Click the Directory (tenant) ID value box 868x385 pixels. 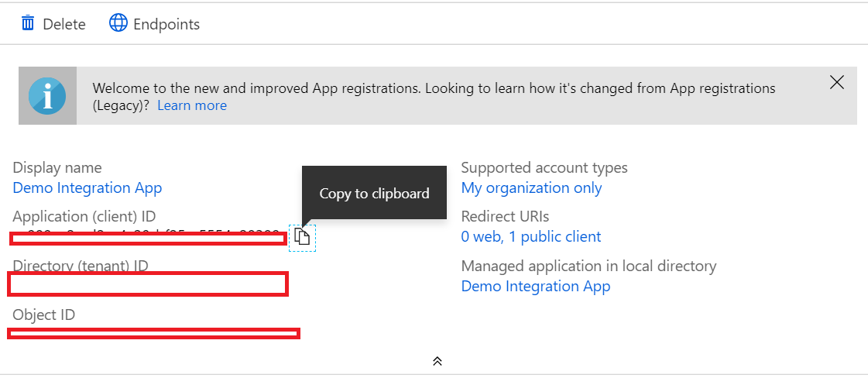pyautogui.click(x=147, y=284)
